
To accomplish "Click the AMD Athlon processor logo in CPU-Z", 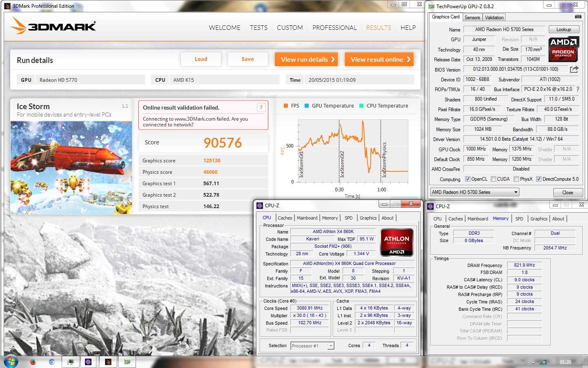I will click(x=396, y=242).
